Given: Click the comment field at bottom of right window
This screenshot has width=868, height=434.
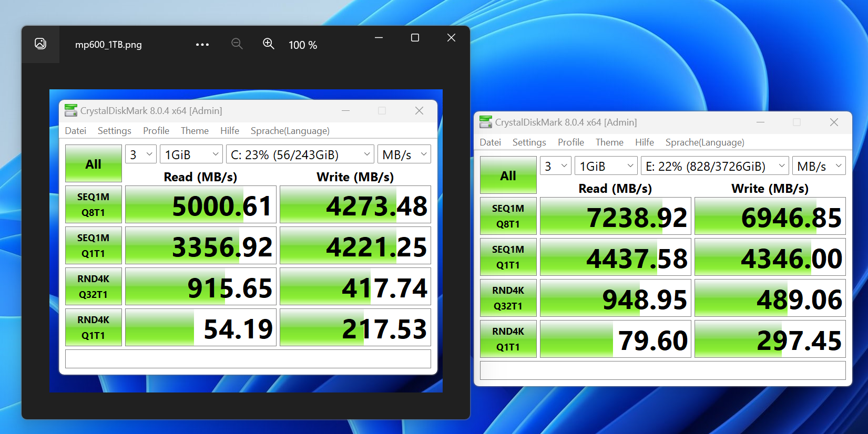Looking at the screenshot, I should point(663,370).
